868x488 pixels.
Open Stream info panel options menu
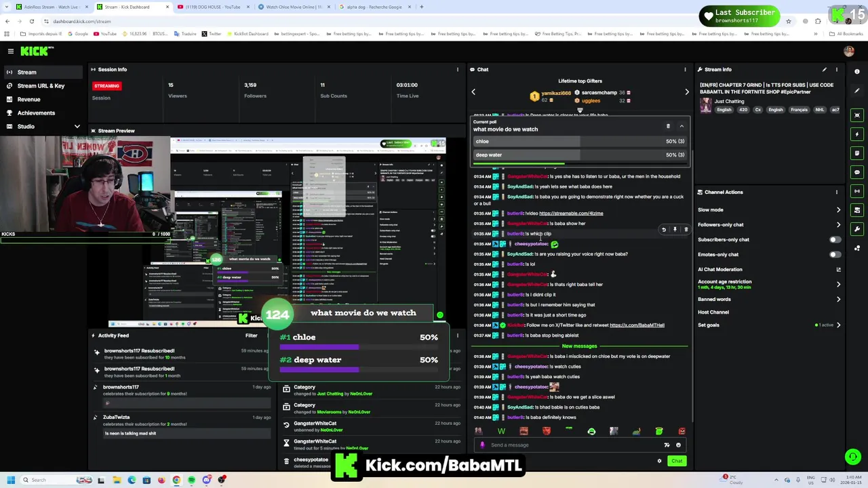click(x=837, y=69)
